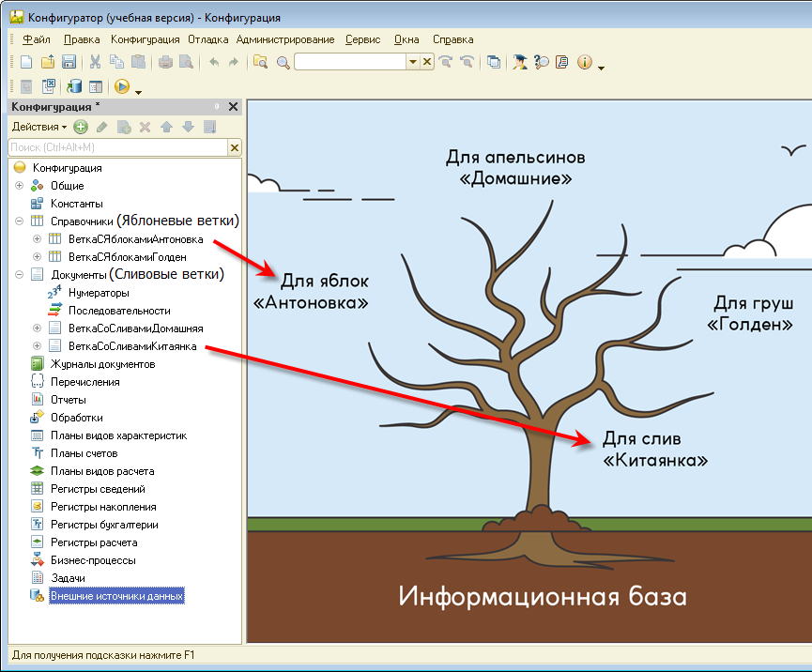
Task: Open Help via the info icon
Action: coord(585,62)
